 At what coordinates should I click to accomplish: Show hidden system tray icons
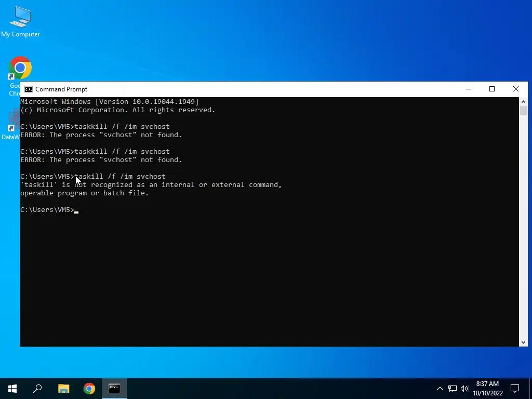coord(440,389)
